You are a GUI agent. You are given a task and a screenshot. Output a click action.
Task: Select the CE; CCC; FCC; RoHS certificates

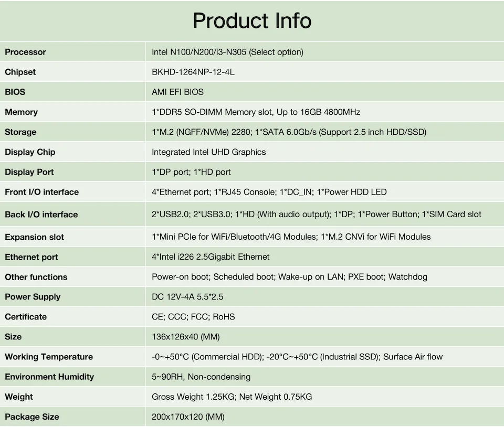pyautogui.click(x=193, y=316)
